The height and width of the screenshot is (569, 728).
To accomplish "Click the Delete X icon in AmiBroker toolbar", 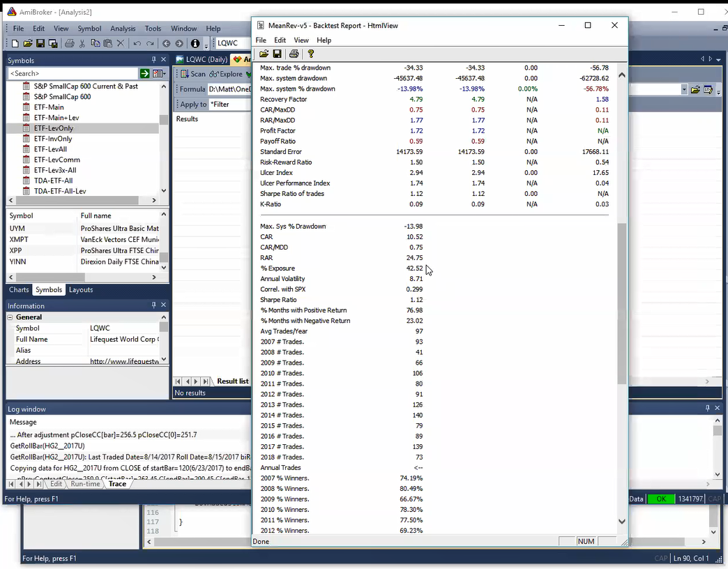I will tap(121, 43).
